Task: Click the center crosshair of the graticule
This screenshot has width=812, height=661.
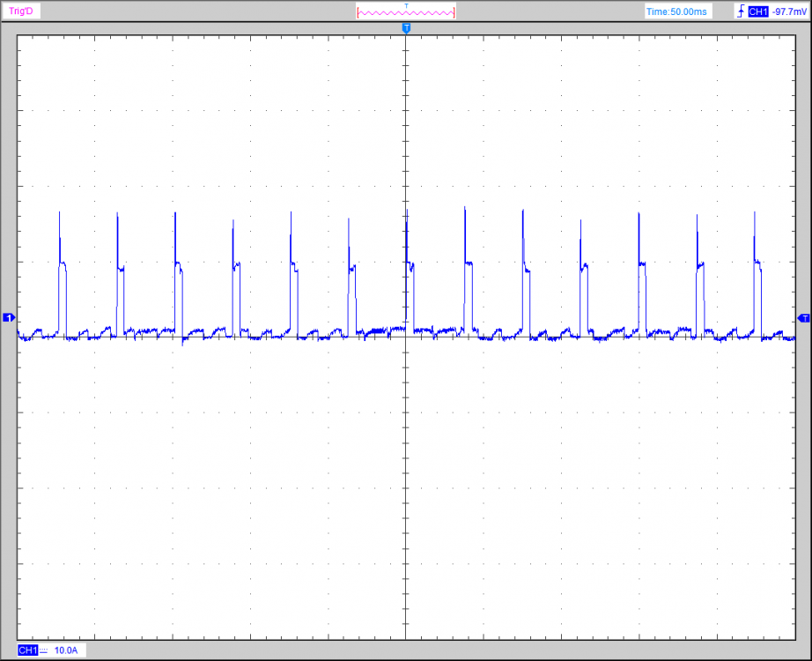Action: (406, 337)
